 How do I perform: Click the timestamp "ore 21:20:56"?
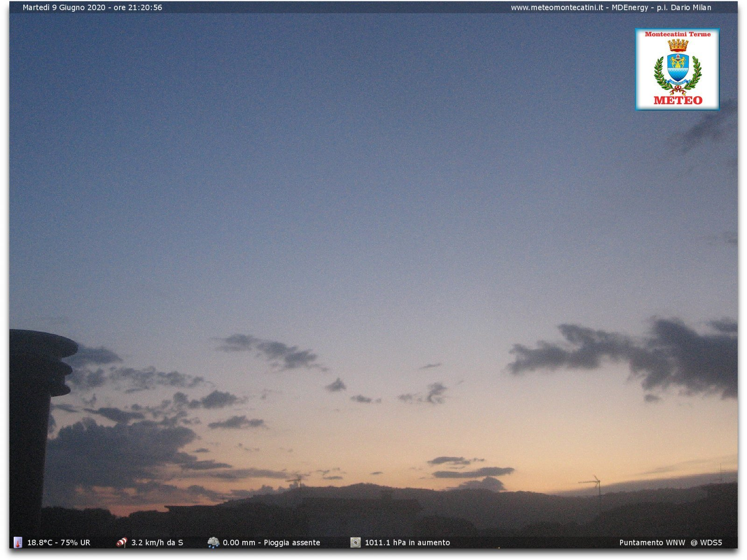coord(138,7)
